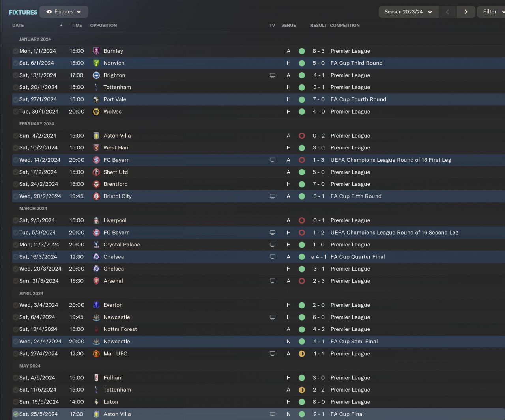Viewport: 505px width, 420px height.
Task: Click the TV icon on Arsenal fixture
Action: 272,281
